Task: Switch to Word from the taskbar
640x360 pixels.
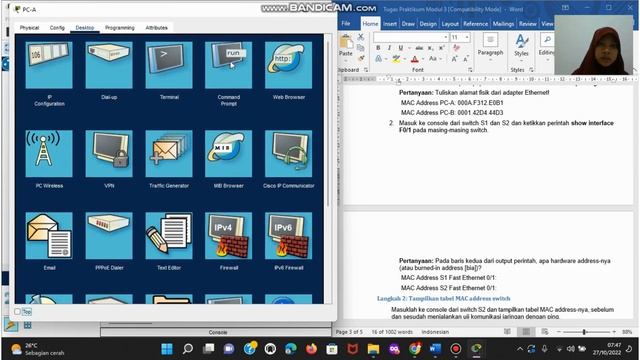Action: 435,349
